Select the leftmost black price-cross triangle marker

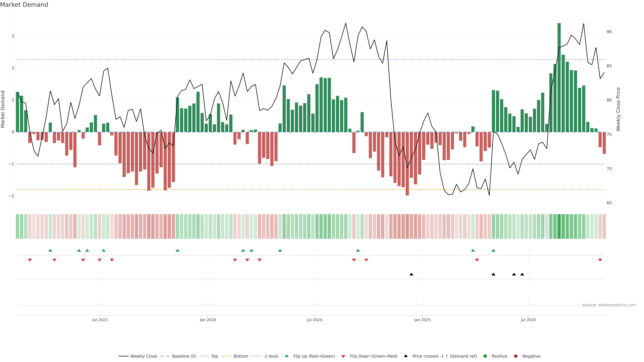(x=411, y=274)
